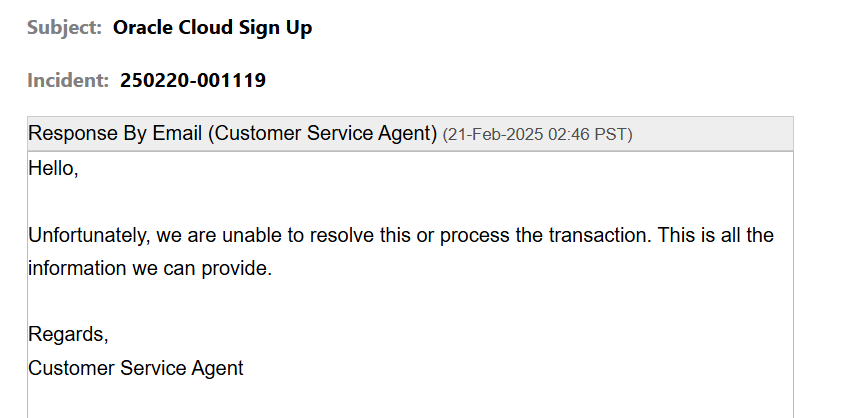Image resolution: width=848 pixels, height=418 pixels.
Task: Click the phrase process the transaction
Action: [545, 235]
